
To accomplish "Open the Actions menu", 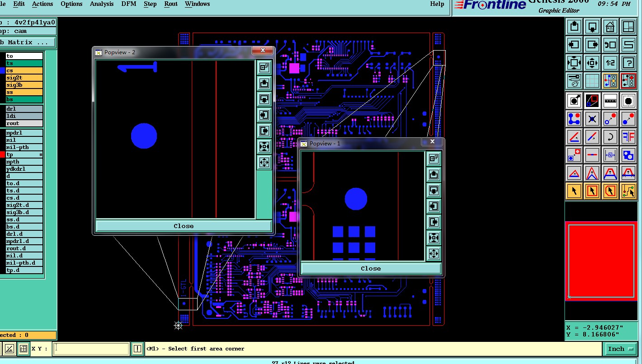I will (x=42, y=4).
